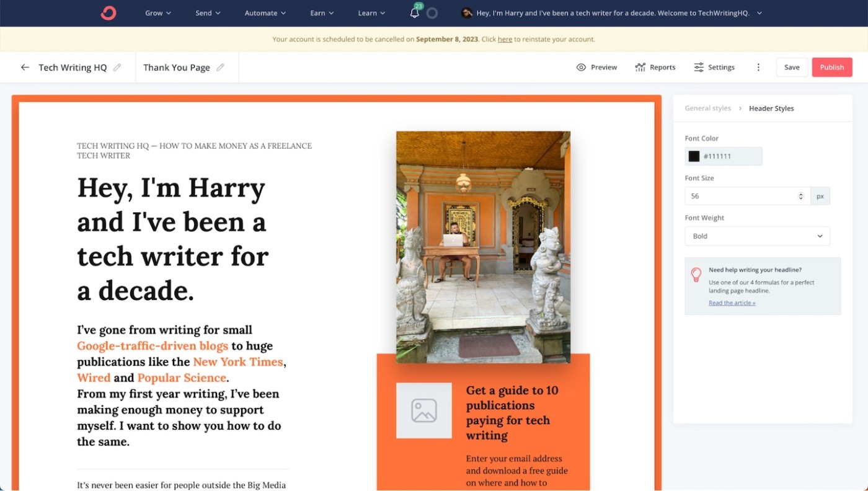The width and height of the screenshot is (868, 491).
Task: Click 'It's never been easier' paragraph
Action: (181, 485)
